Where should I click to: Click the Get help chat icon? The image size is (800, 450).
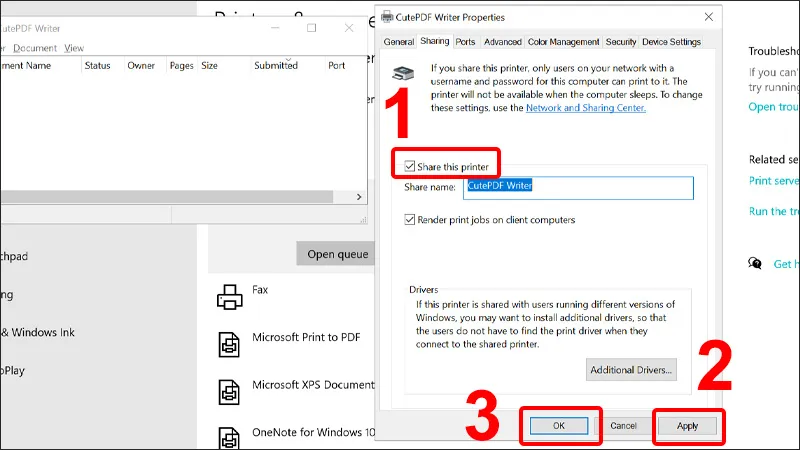tap(755, 264)
